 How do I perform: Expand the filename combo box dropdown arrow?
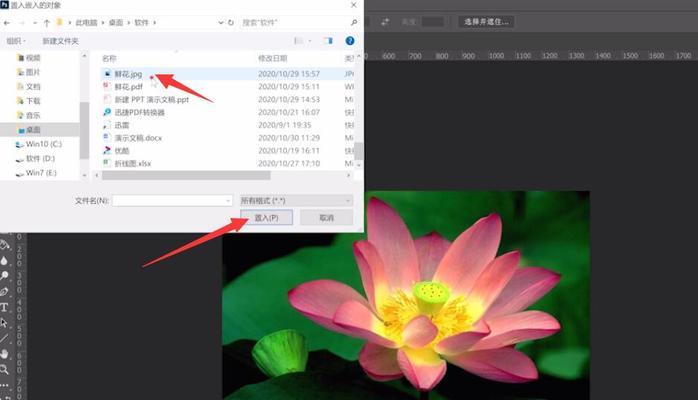(228, 201)
